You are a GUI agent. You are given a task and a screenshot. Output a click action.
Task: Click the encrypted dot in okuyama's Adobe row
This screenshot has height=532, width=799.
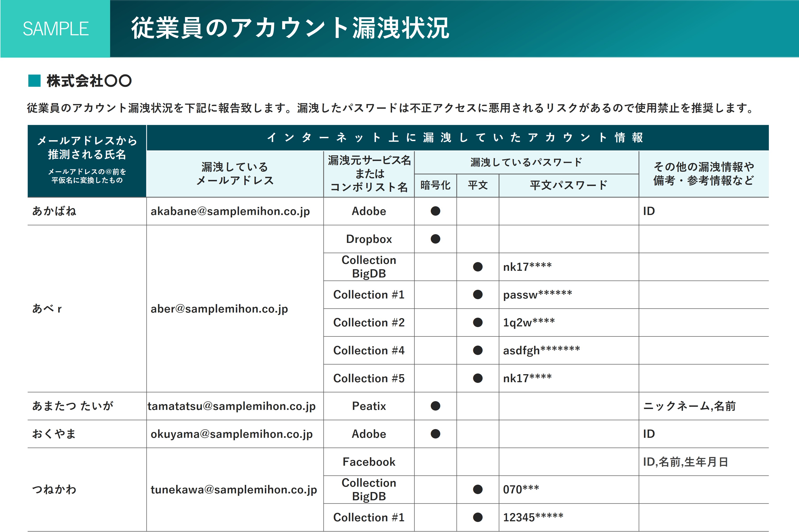(436, 434)
